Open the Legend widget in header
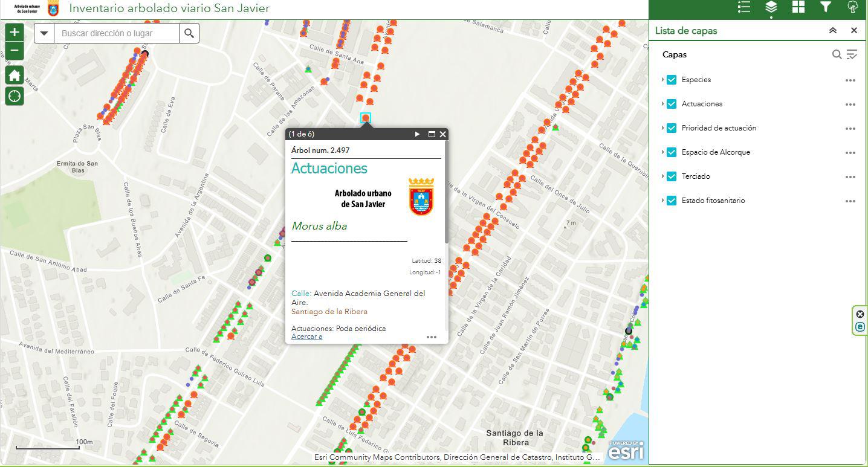Screen dimensions: 868x467 744,7
